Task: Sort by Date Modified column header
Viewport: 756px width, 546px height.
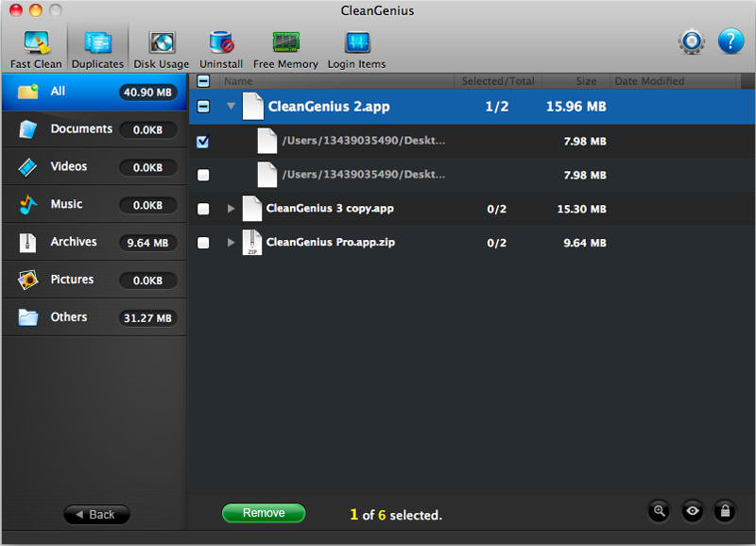Action: coord(649,81)
